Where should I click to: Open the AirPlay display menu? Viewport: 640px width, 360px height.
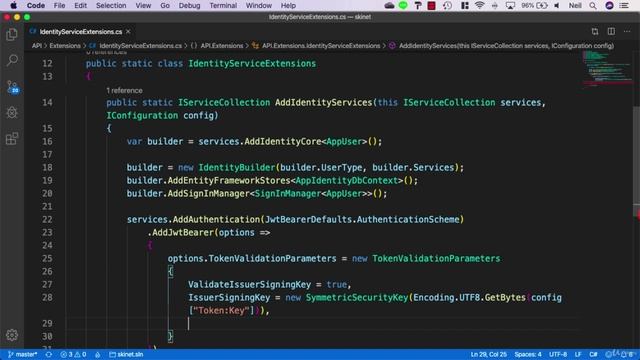coord(510,6)
